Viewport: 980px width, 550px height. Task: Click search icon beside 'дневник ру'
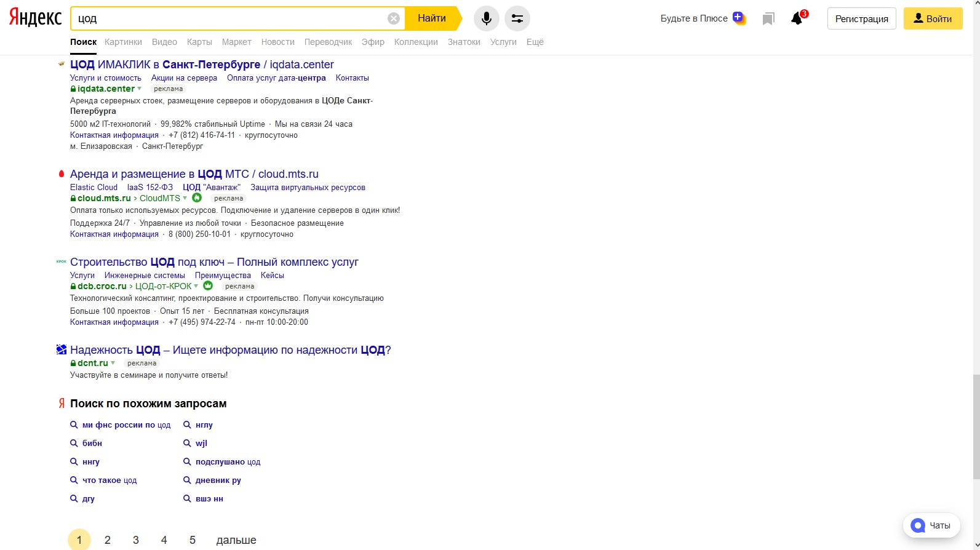187,480
